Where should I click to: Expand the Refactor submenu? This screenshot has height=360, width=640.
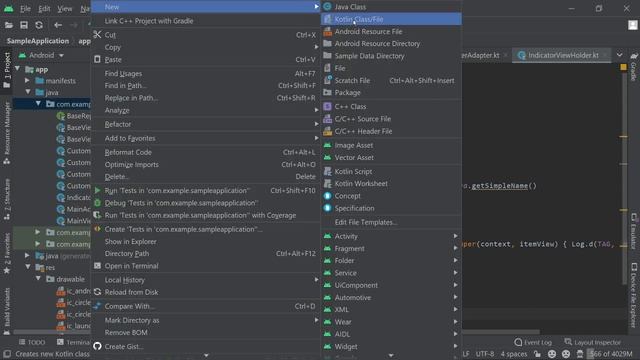point(206,124)
